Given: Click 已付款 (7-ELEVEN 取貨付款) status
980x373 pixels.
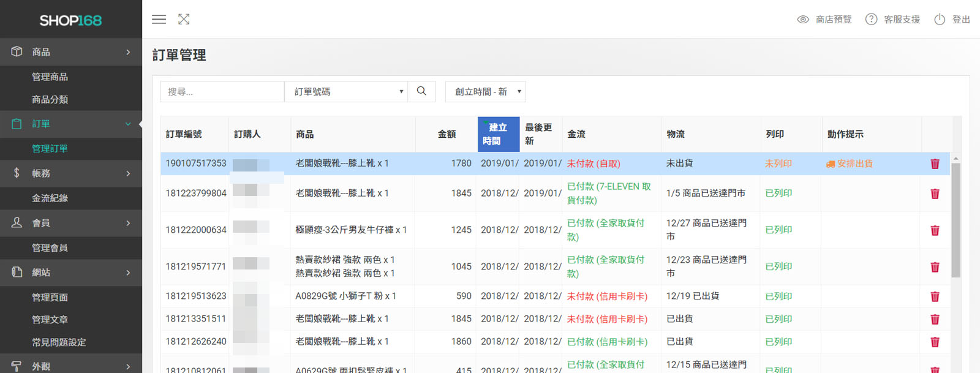Looking at the screenshot, I should 609,193.
